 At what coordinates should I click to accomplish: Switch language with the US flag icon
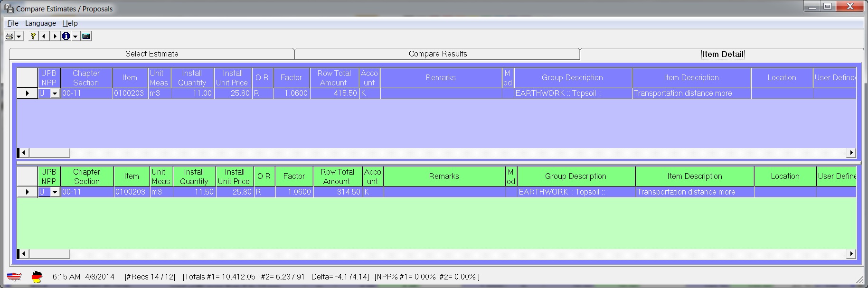pyautogui.click(x=14, y=277)
